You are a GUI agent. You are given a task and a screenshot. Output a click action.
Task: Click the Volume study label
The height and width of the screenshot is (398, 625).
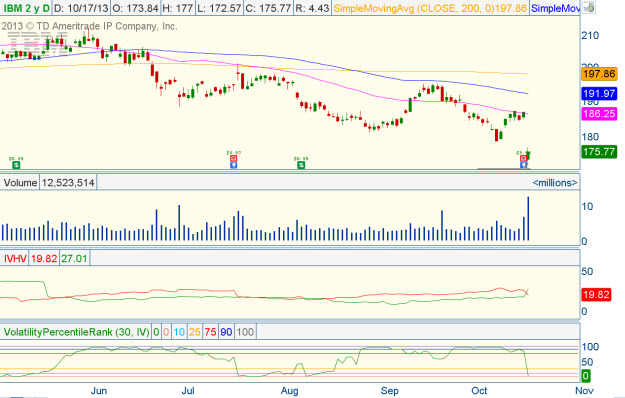pos(20,182)
